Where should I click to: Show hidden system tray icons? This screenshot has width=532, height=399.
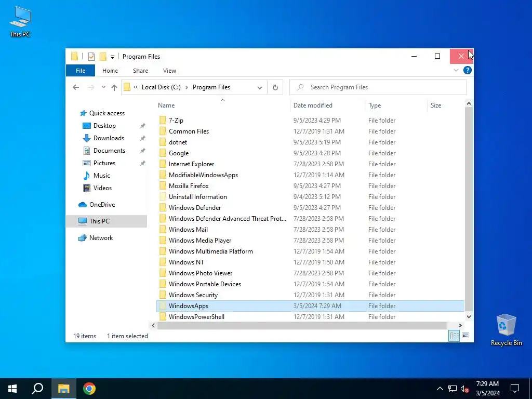[x=440, y=389]
